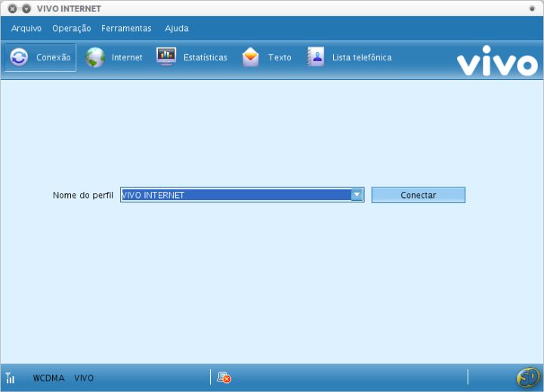Click the SD card icon in status bar

click(x=528, y=378)
